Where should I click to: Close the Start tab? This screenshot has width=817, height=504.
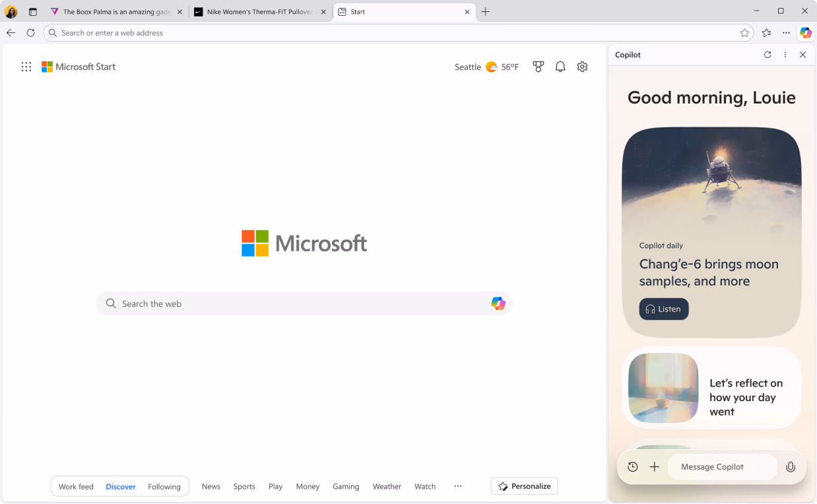coord(467,12)
